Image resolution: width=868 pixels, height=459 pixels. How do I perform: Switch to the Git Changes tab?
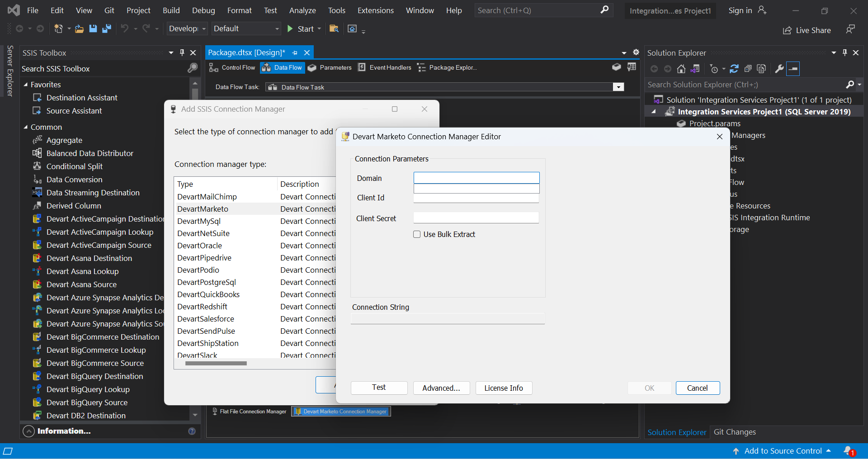tap(735, 432)
